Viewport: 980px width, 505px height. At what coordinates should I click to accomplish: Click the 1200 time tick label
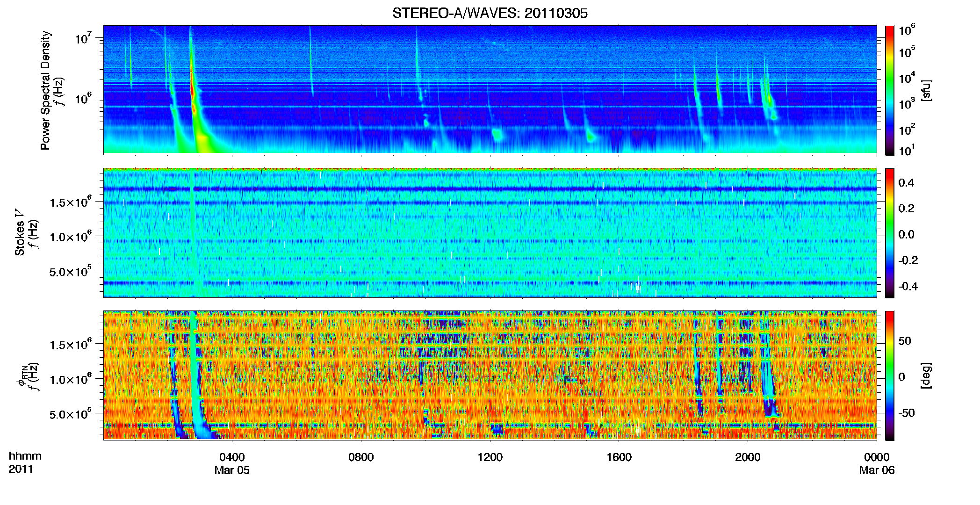[490, 457]
